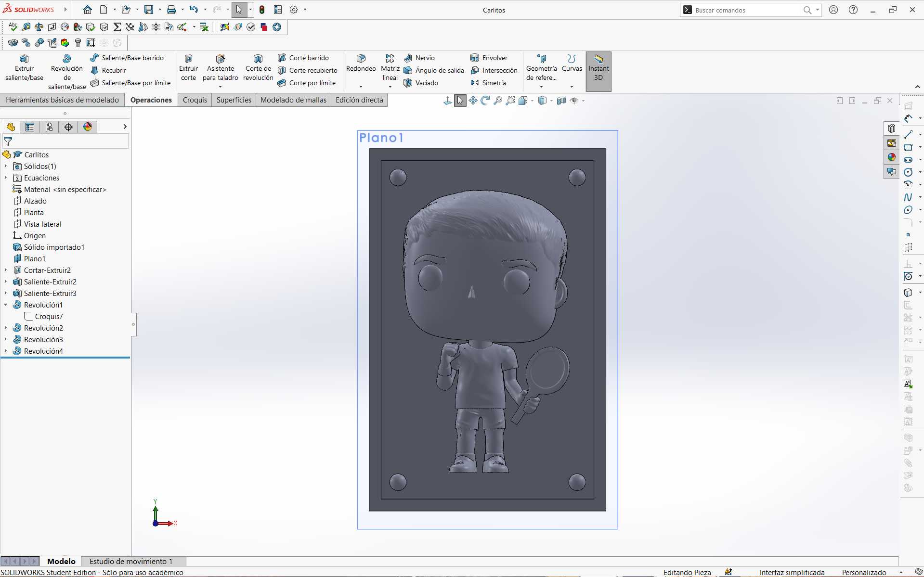Switch to Herramientas básicas de modelado tab

62,100
